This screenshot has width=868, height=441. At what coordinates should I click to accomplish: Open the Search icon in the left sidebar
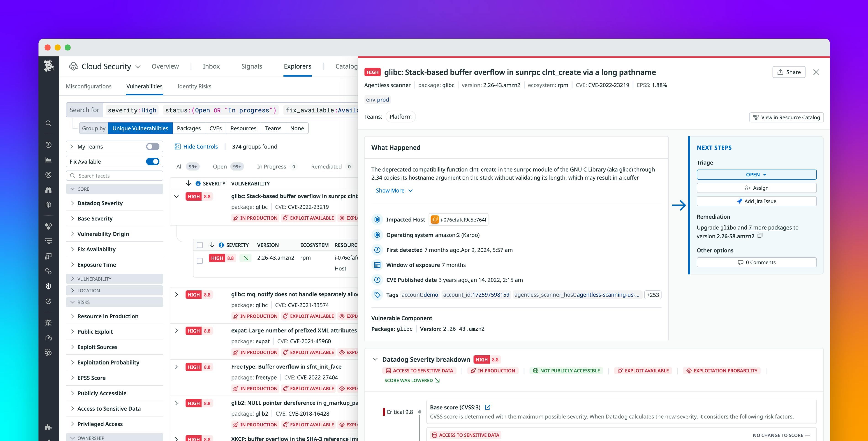pyautogui.click(x=48, y=123)
